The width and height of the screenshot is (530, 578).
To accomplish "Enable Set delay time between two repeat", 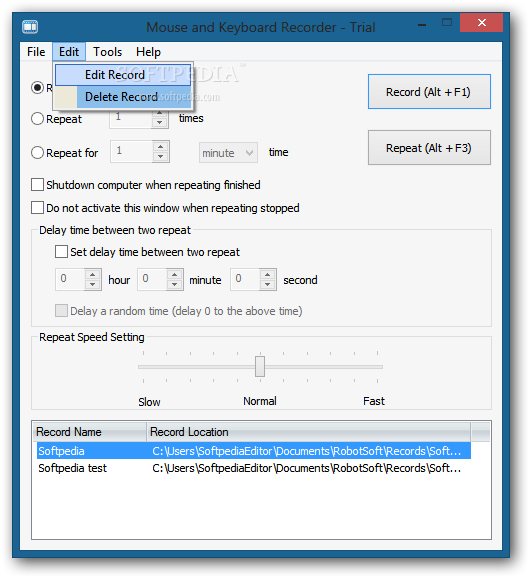I will (x=61, y=252).
